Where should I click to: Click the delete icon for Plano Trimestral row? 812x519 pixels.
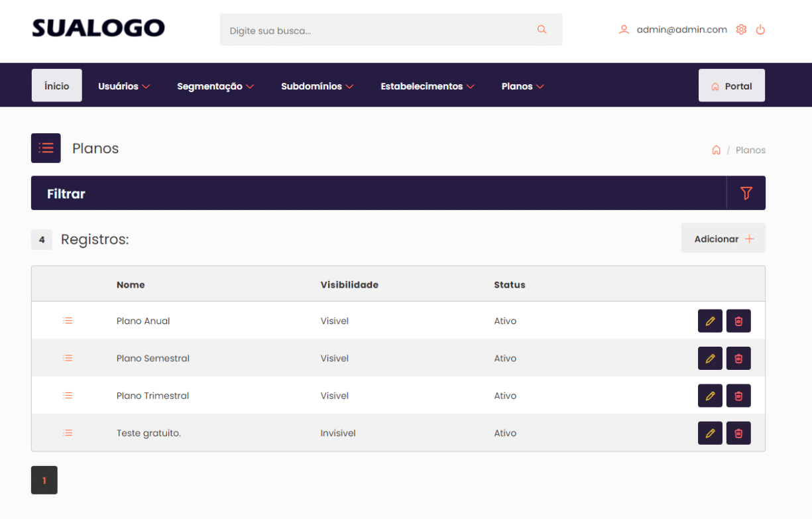(738, 396)
